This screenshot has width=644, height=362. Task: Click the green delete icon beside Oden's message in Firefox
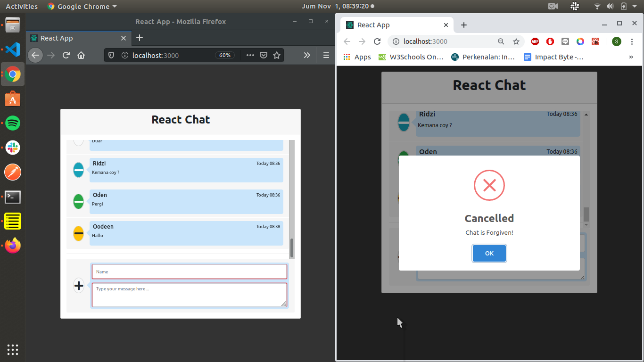coord(79,202)
